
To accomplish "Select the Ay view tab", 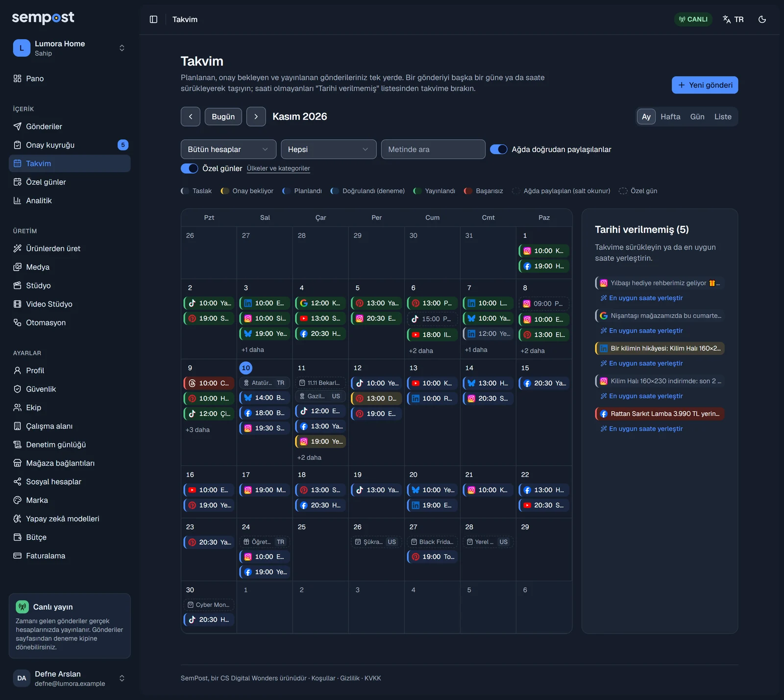I will [646, 117].
